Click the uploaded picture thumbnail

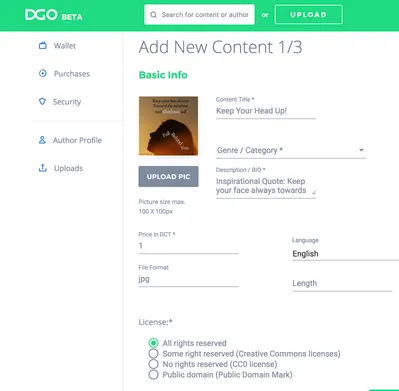168,126
